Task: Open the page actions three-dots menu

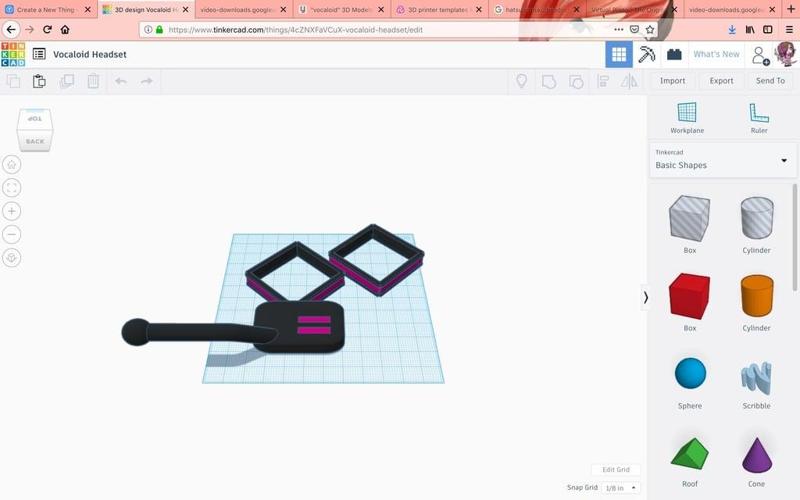Action: 618,30
